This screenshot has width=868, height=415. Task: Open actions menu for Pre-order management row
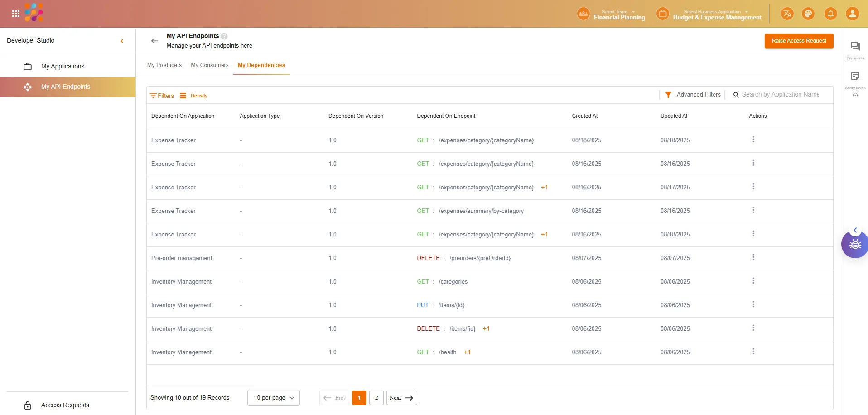(x=753, y=257)
